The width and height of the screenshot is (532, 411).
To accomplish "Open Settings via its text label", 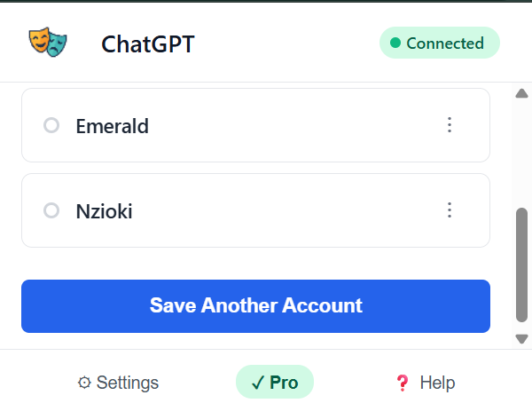I will click(128, 383).
